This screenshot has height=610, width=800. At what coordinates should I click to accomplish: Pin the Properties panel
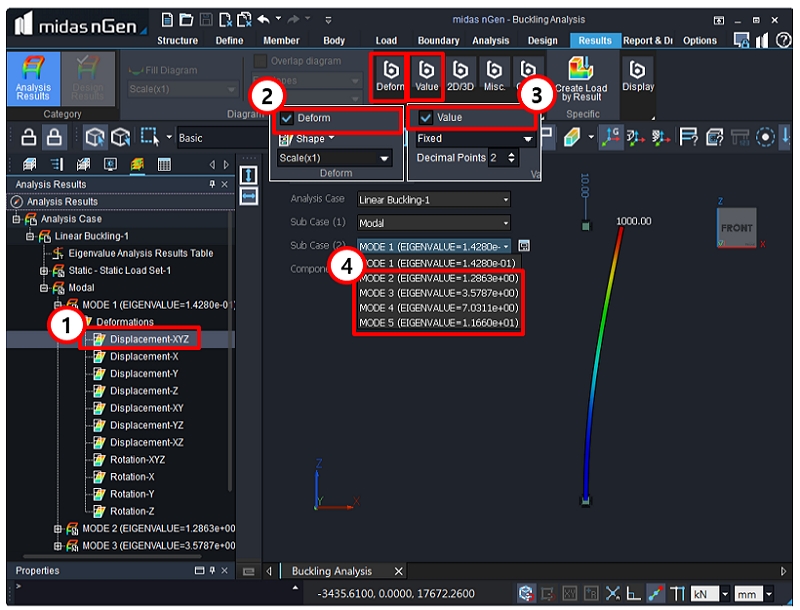(x=212, y=570)
